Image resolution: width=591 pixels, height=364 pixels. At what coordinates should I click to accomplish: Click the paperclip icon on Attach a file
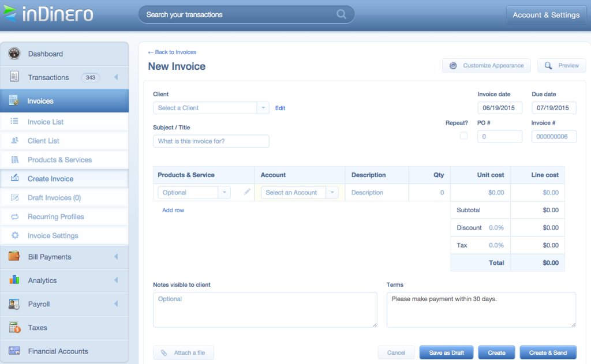pos(164,352)
